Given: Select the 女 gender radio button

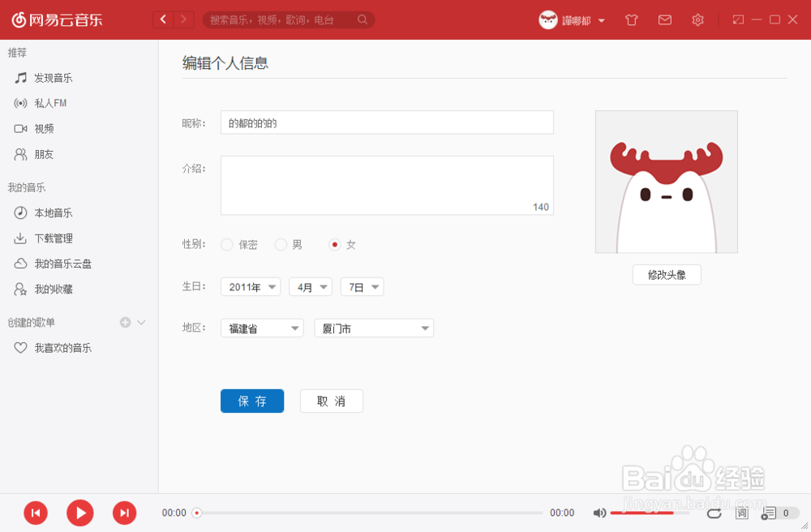Looking at the screenshot, I should (x=333, y=243).
